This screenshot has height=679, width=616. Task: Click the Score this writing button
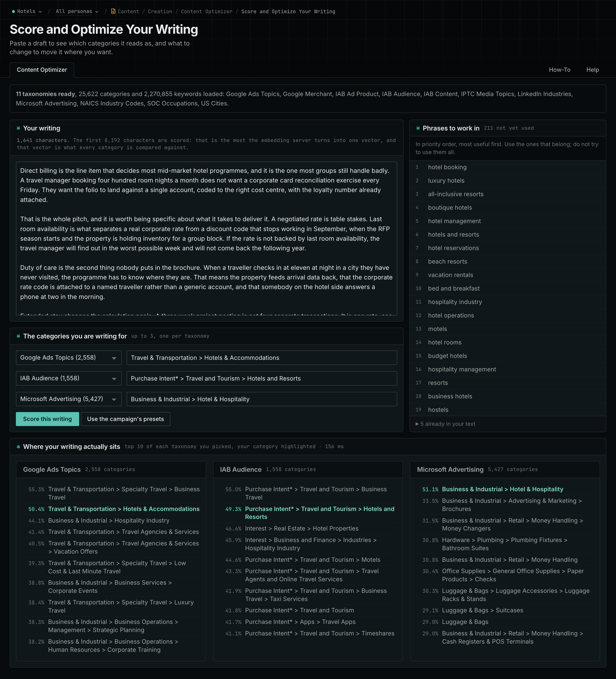47,419
